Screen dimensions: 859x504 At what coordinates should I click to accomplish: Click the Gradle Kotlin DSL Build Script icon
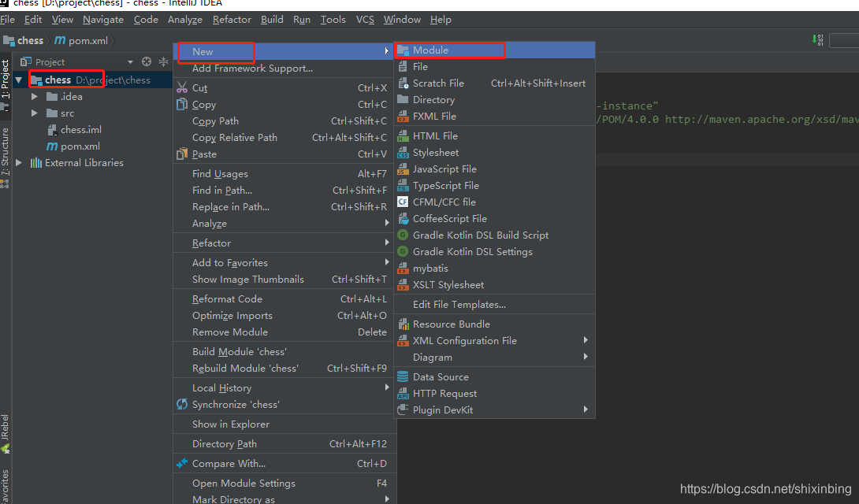[x=403, y=235]
